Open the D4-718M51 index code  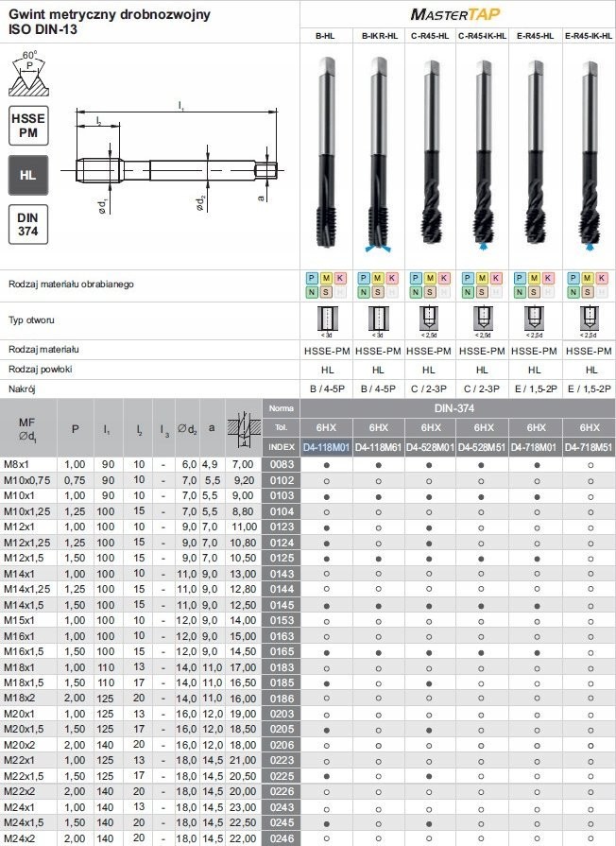coord(590,446)
